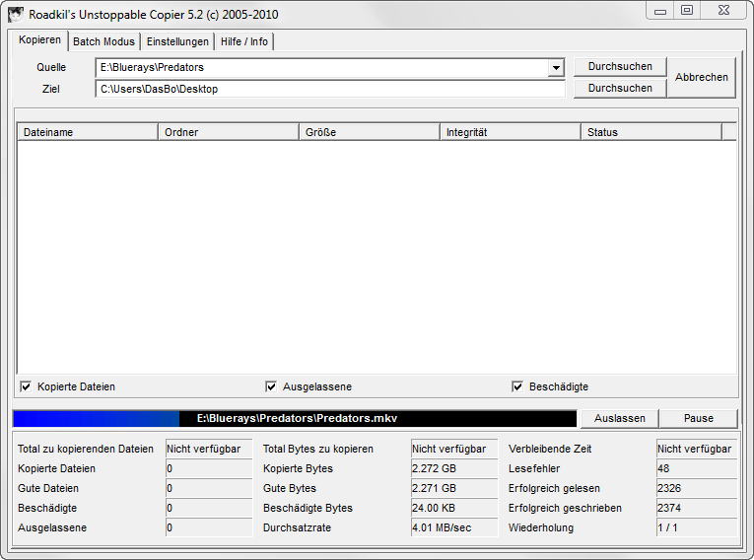
Task: Click Nicht verfügbar beside Verbleibende Zeit
Action: pyautogui.click(x=697, y=449)
